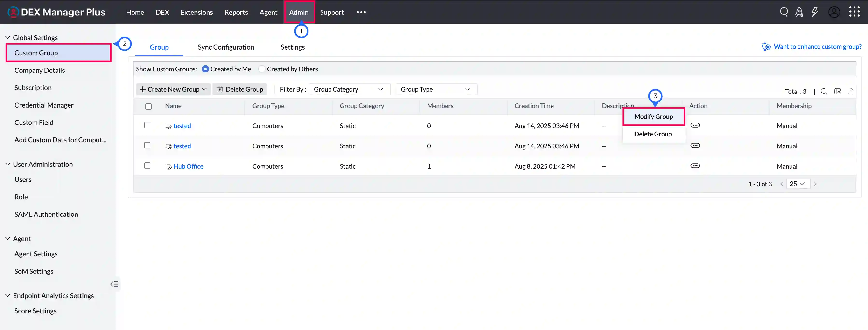Check the select-all checkbox in the table header

pyautogui.click(x=148, y=106)
